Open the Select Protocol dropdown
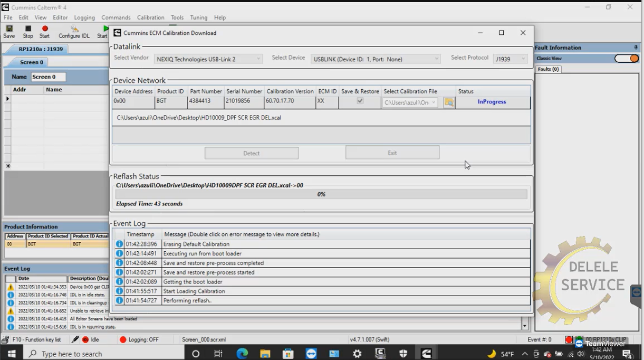Image resolution: width=644 pixels, height=360 pixels. 511,59
